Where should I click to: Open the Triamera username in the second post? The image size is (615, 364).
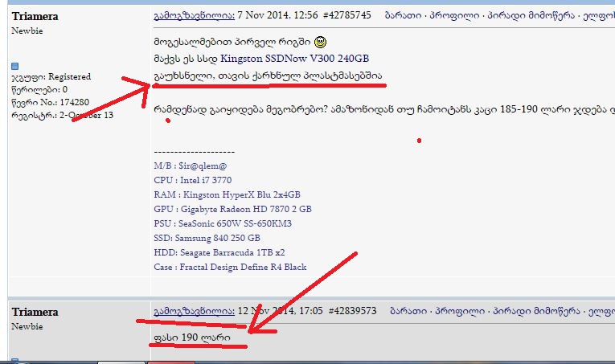point(35,313)
